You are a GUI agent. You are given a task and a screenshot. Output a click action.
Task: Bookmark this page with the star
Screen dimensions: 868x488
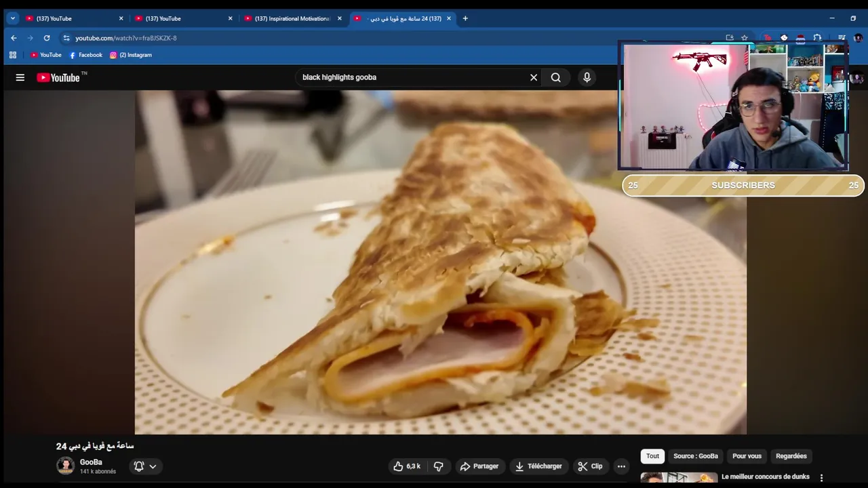[x=744, y=38]
